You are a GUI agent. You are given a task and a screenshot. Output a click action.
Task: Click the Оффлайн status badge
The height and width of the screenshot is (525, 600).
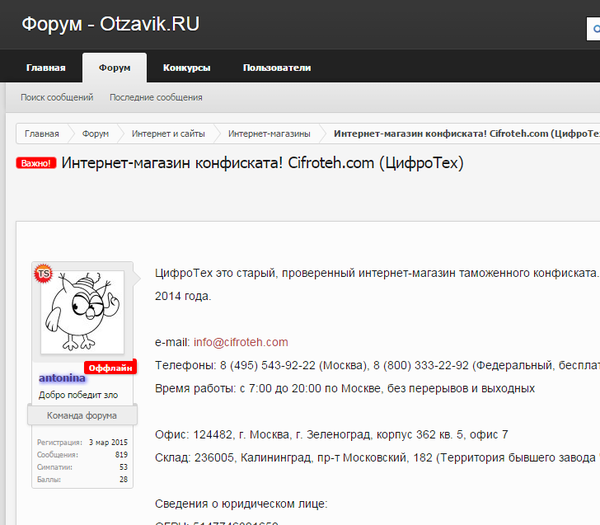tap(110, 367)
